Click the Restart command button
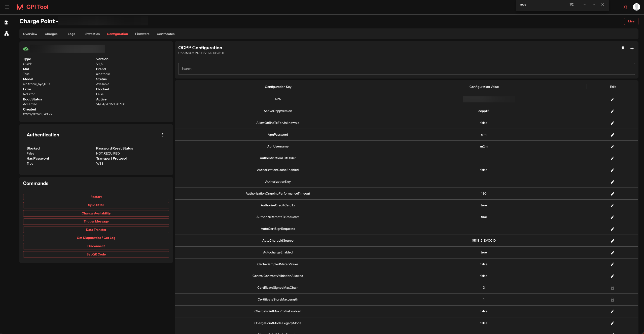The width and height of the screenshot is (644, 334). (96, 197)
